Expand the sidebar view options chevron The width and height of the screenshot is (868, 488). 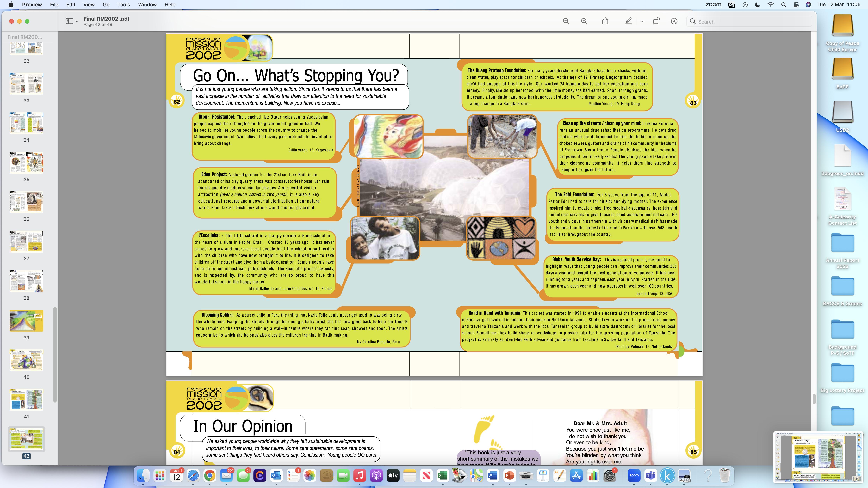77,21
